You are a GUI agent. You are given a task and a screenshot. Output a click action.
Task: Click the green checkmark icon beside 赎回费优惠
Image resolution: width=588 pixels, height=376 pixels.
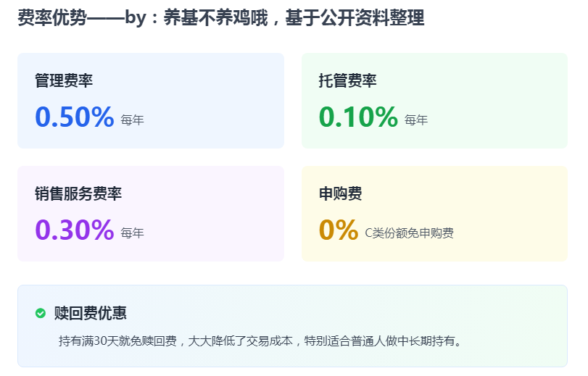(41, 313)
